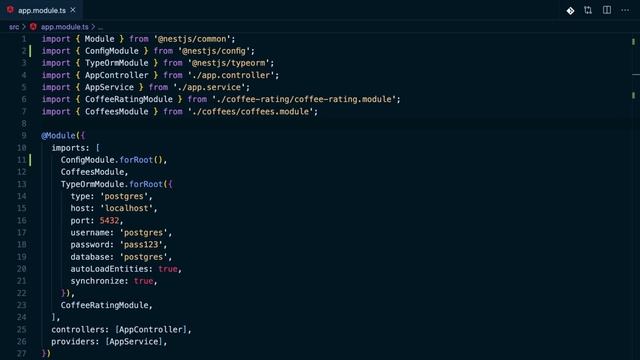The width and height of the screenshot is (640, 360).
Task: Click ConfigModule.forRoot() on line 11
Action: [112, 160]
